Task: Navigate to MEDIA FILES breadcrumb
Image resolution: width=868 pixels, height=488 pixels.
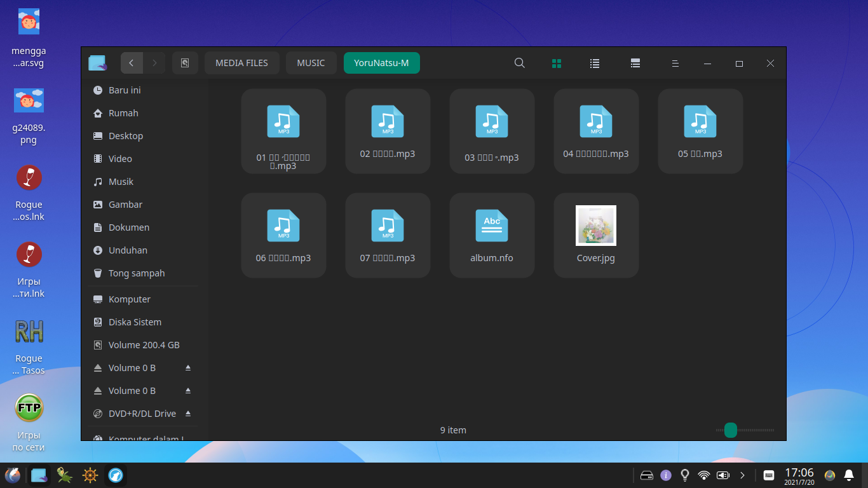Action: (x=241, y=63)
